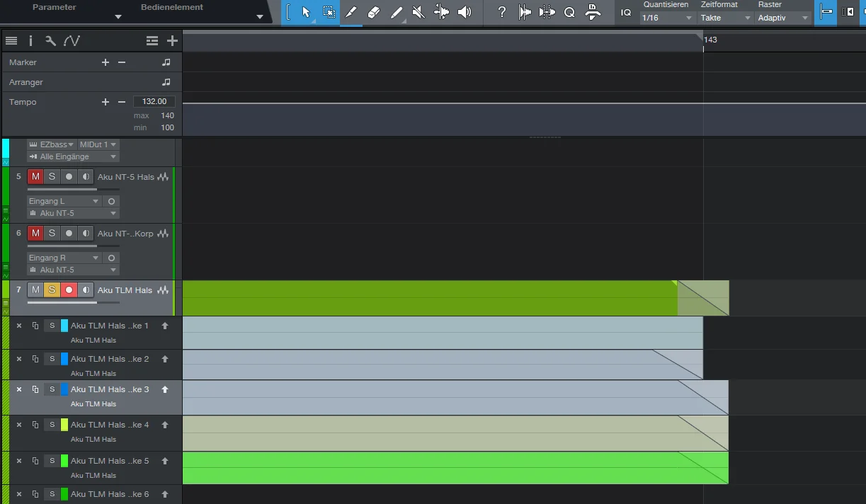Open the EZbass instrument dropdown
Screen dimensions: 866x504
(x=52, y=144)
